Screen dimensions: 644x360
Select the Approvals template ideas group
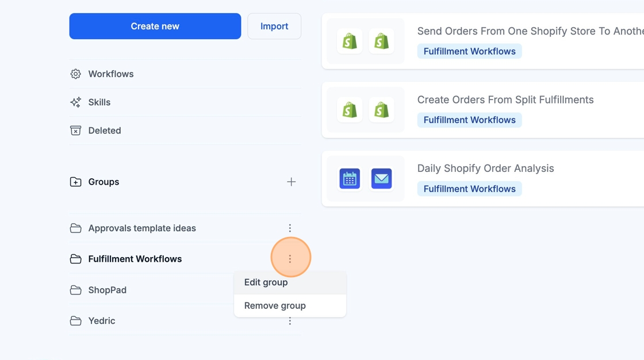tap(141, 228)
